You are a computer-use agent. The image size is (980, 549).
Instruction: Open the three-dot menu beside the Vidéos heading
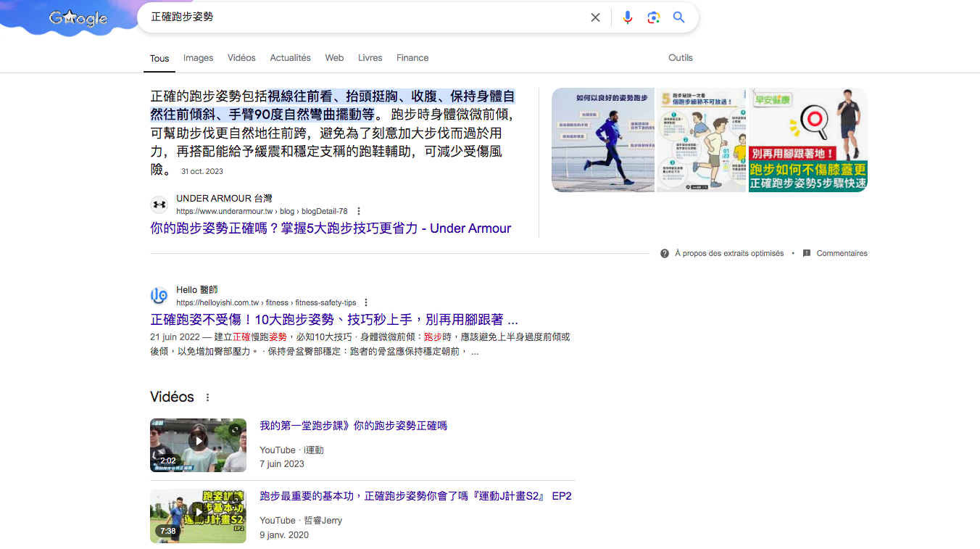(x=207, y=396)
